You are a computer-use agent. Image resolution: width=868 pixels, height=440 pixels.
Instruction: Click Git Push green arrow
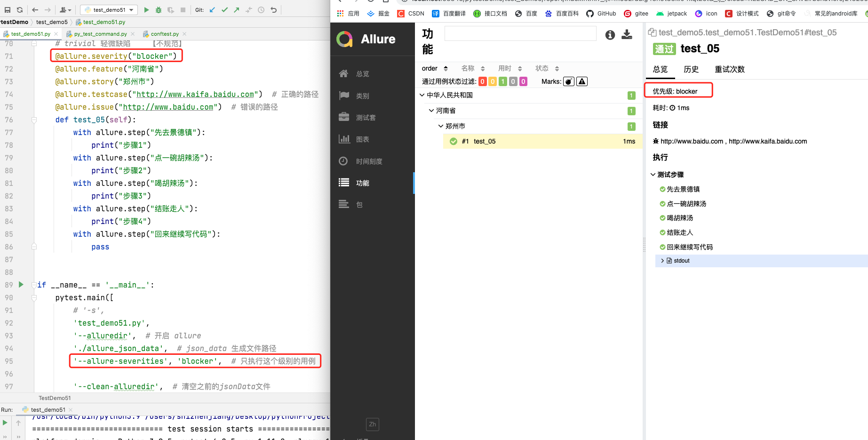237,9
